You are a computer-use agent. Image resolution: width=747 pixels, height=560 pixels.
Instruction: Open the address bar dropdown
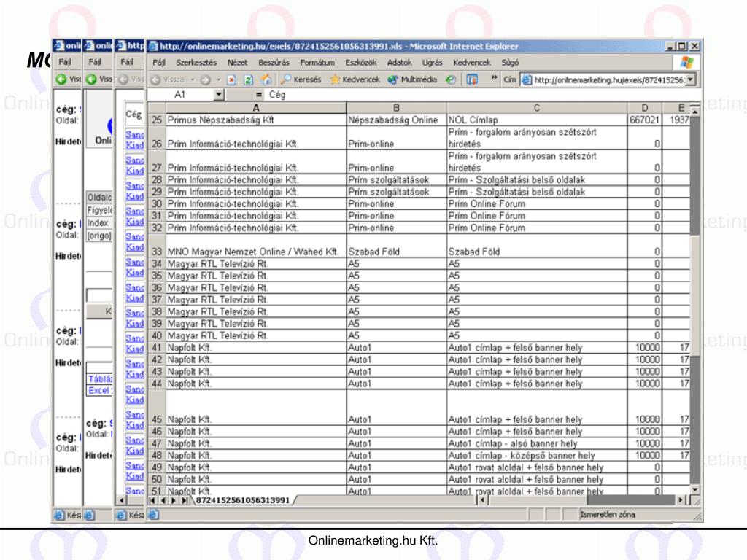(691, 80)
